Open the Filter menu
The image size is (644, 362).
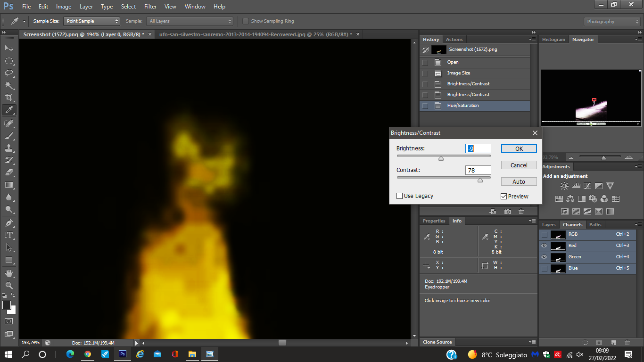point(150,7)
